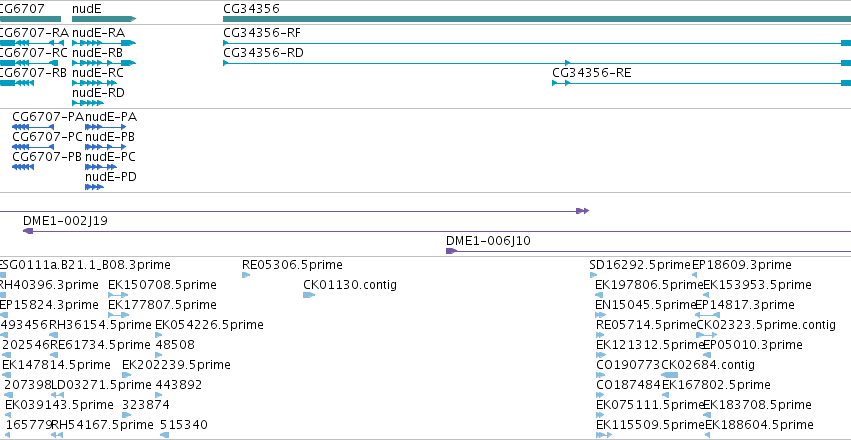
Task: Click the DME1-002J19 clone start arrow
Action: (28, 231)
